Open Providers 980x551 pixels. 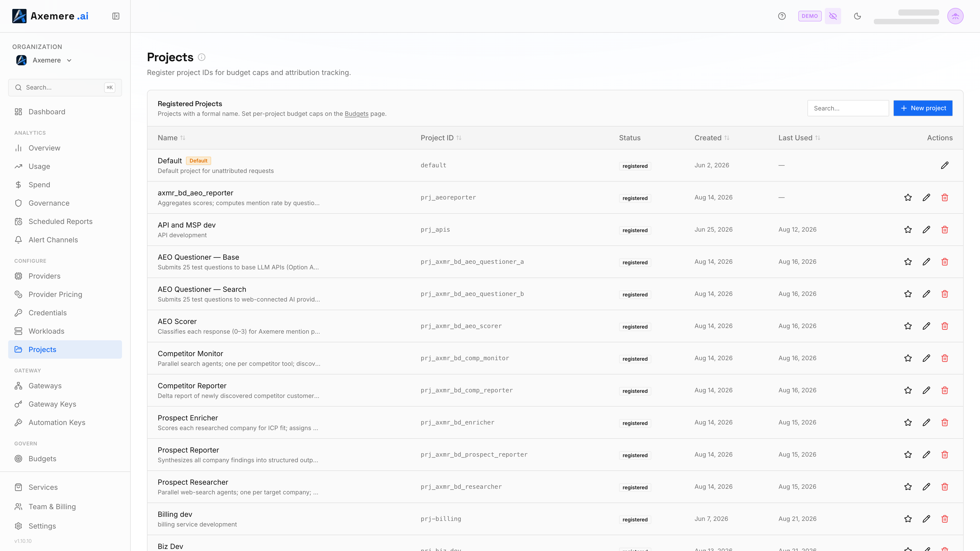point(65,276)
